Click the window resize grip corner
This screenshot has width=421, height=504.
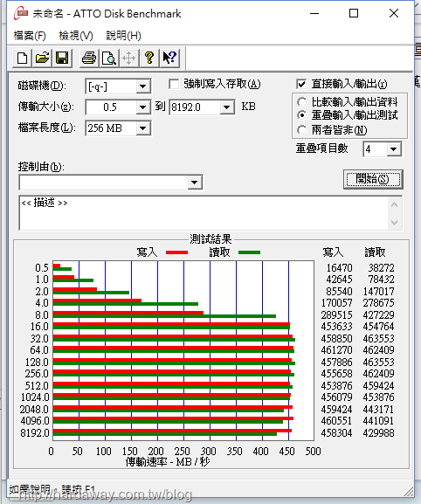click(x=409, y=492)
